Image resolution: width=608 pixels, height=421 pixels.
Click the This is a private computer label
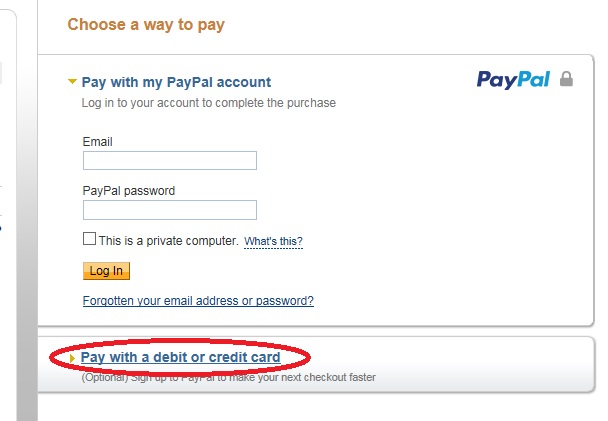click(x=168, y=241)
